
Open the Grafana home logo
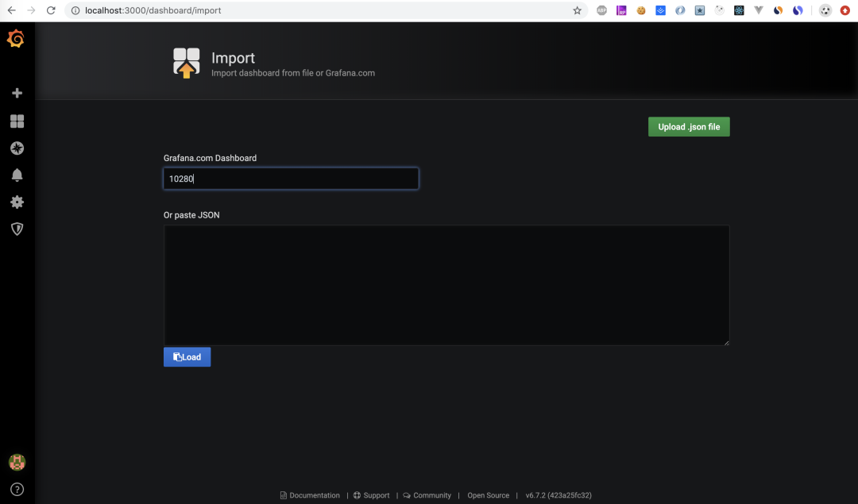click(16, 39)
